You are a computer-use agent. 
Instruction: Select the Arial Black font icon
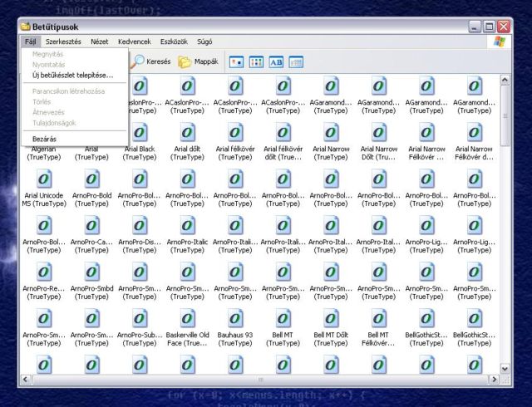click(140, 132)
